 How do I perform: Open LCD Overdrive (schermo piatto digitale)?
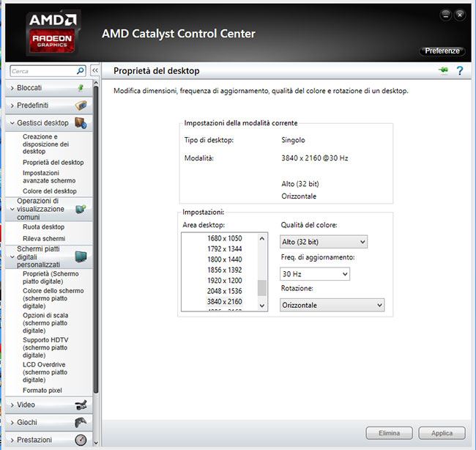coord(45,372)
